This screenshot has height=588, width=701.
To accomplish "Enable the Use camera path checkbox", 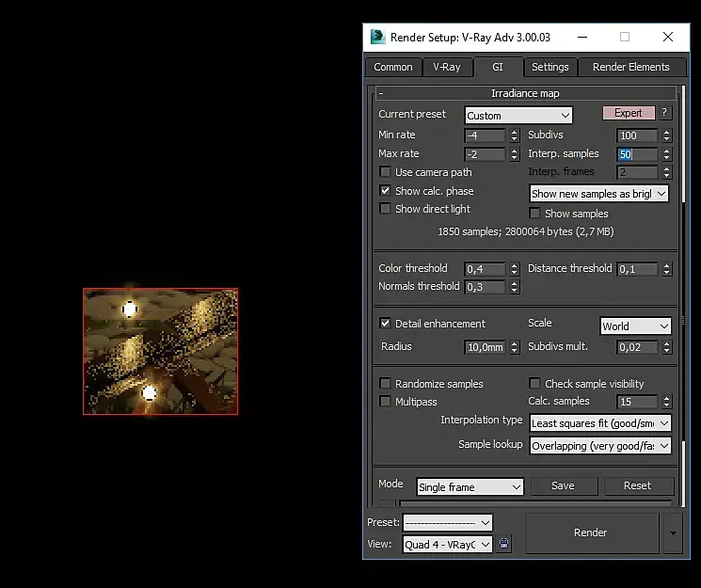I will 385,172.
